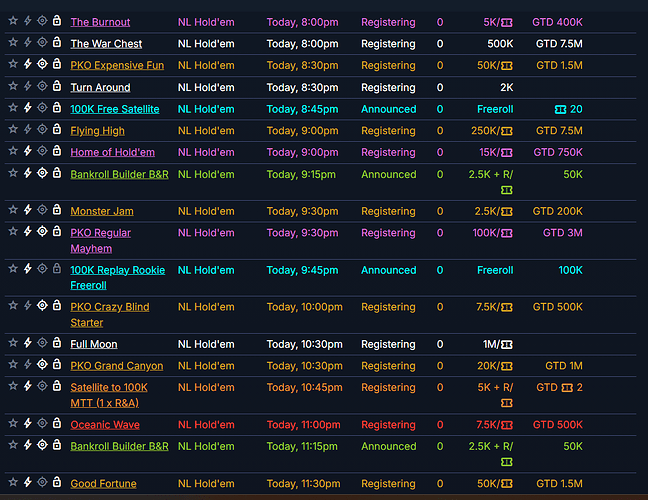Viewport: 648px width, 500px height.
Task: Click lightning icon on Full Moon row
Action: pyautogui.click(x=28, y=343)
